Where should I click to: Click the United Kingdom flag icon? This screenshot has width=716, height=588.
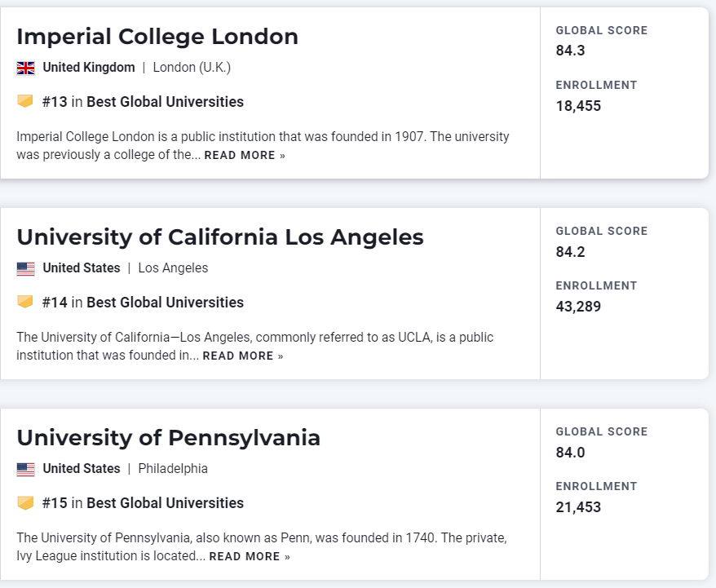point(25,68)
